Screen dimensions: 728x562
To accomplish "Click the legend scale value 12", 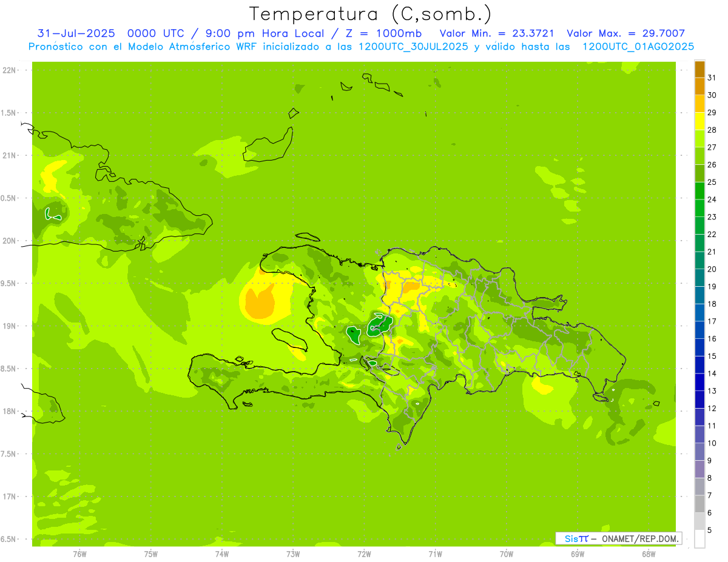I will point(712,409).
